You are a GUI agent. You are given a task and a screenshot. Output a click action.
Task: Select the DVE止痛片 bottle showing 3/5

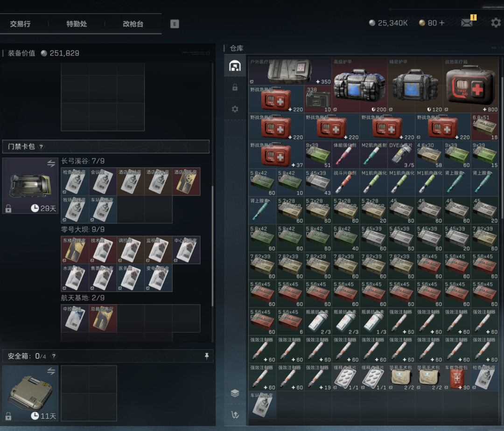click(401, 154)
